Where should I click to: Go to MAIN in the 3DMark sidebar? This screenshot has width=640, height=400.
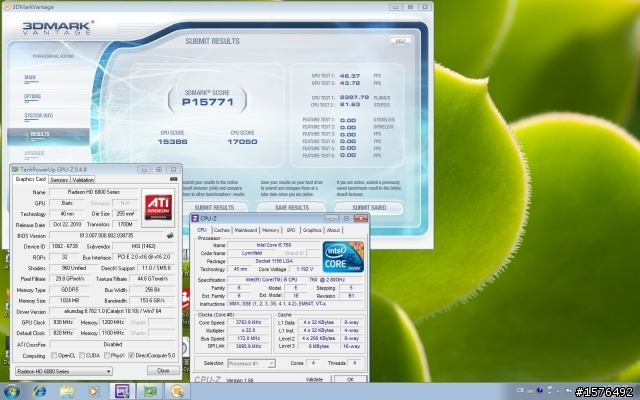pos(30,77)
